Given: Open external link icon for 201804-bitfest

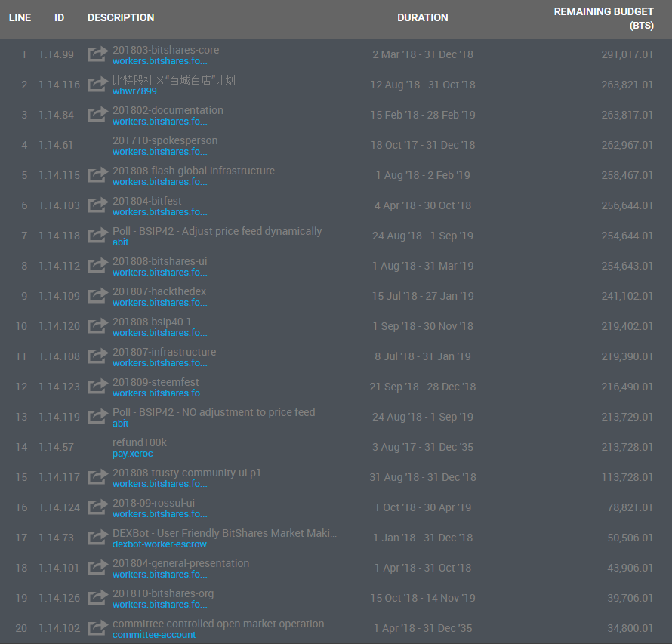Looking at the screenshot, I should point(97,205).
